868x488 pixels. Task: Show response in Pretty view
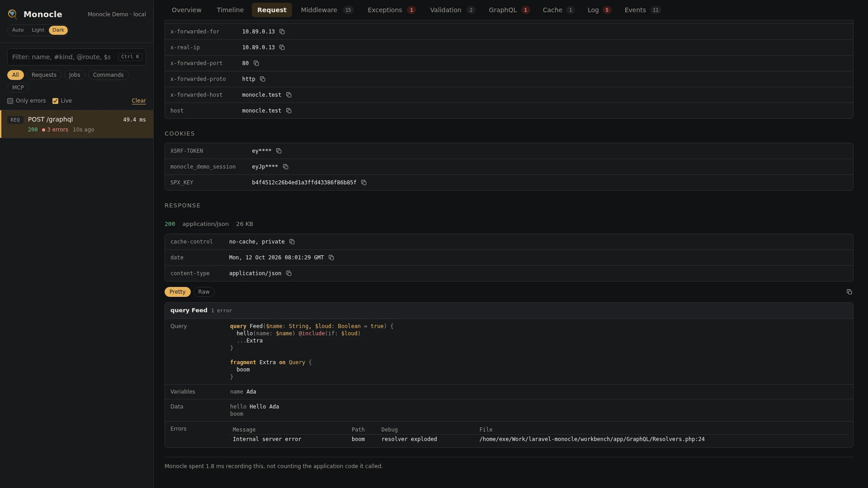coord(178,292)
